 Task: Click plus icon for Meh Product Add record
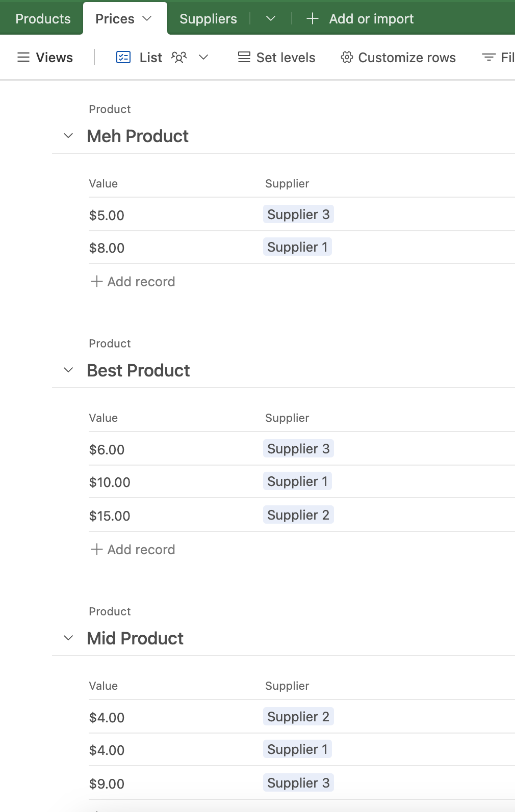(97, 281)
